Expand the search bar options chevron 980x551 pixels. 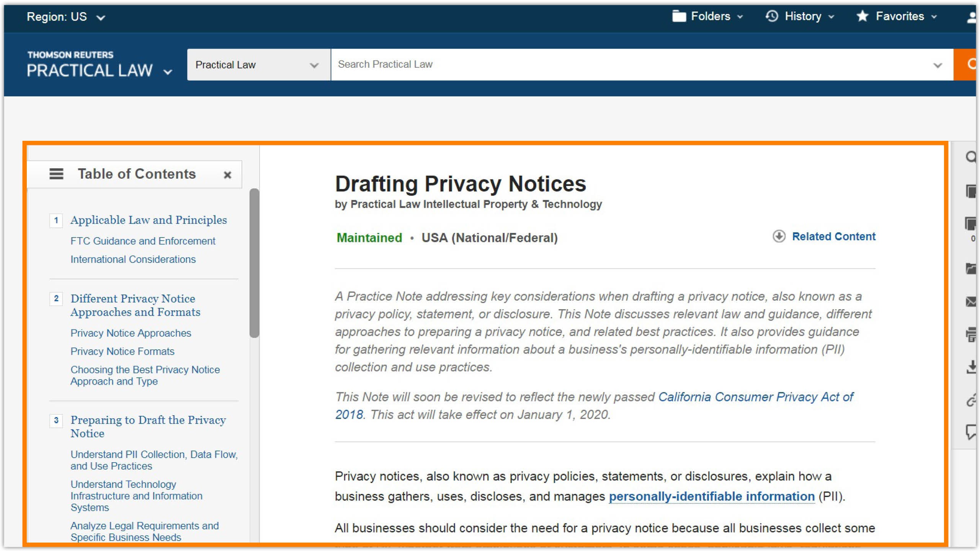938,65
